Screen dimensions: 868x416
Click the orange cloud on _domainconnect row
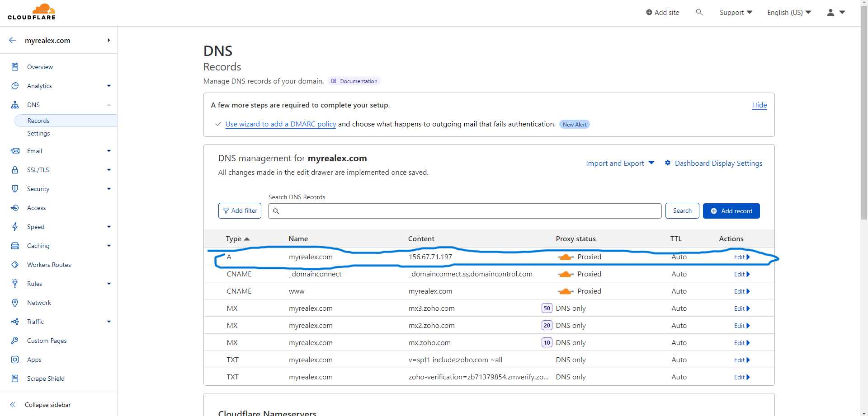566,274
